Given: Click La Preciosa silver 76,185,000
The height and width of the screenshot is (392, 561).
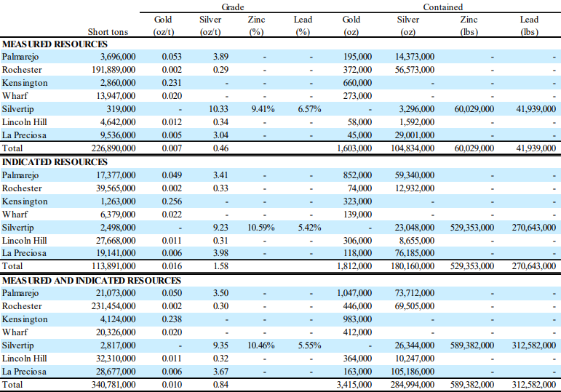Looking at the screenshot, I should 415,253.
